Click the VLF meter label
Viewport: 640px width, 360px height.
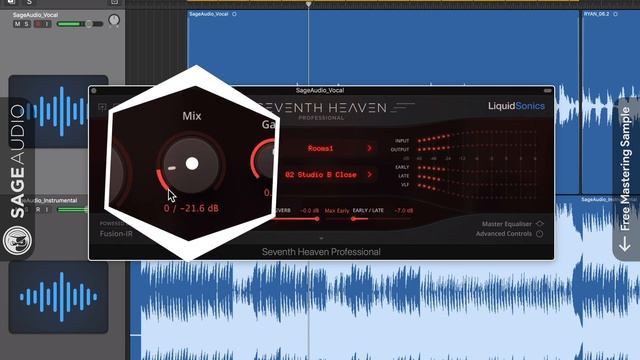pyautogui.click(x=405, y=185)
